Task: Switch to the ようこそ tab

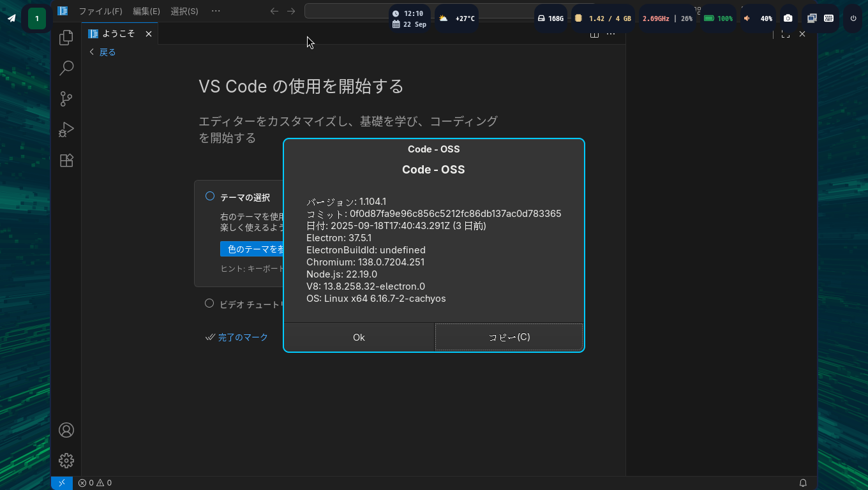Action: 120,34
